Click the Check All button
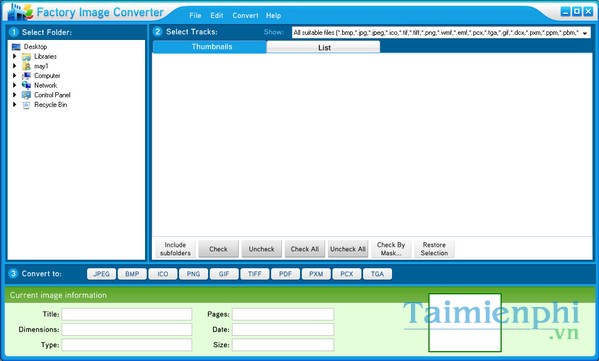599x361 pixels. click(x=305, y=249)
